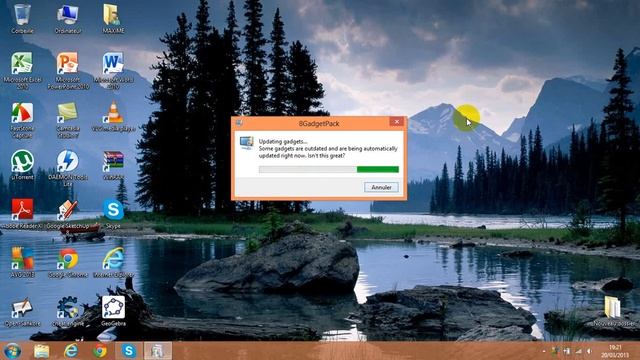Open File Explorer from the taskbar
The width and height of the screenshot is (640, 360).
(42, 351)
